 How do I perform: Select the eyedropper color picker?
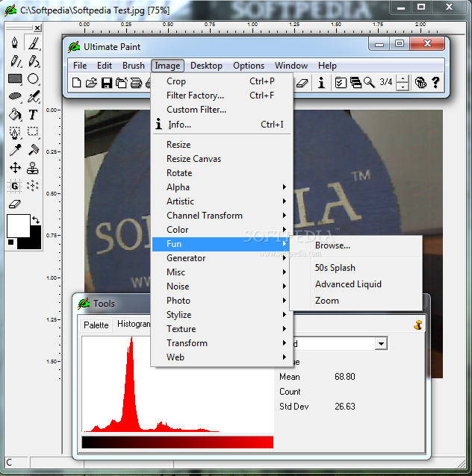pyautogui.click(x=15, y=150)
